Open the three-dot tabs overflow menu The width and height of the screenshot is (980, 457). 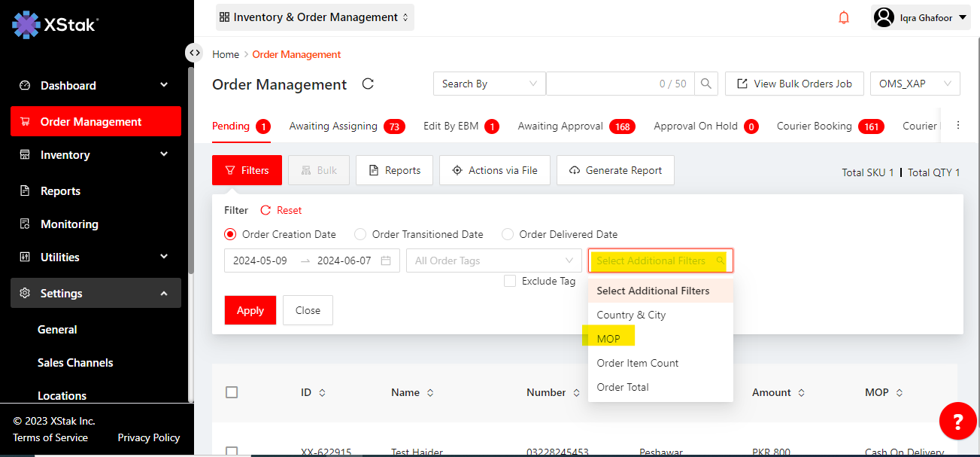(957, 126)
